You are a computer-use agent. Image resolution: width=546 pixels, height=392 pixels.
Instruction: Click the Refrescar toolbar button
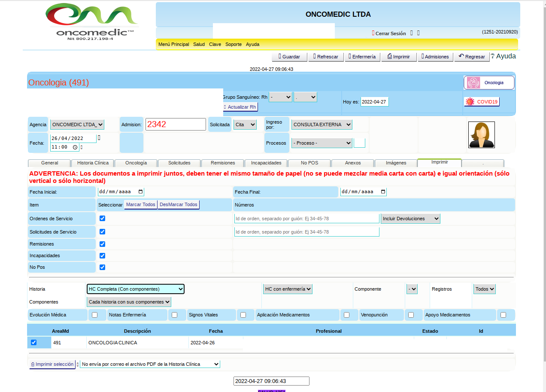click(326, 57)
